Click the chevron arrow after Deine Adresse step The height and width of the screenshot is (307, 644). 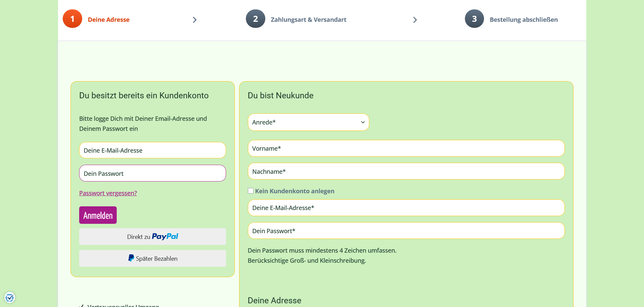pyautogui.click(x=195, y=20)
